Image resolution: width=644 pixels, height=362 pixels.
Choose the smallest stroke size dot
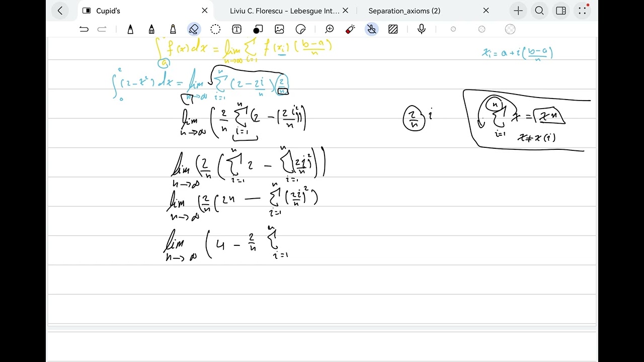[453, 29]
